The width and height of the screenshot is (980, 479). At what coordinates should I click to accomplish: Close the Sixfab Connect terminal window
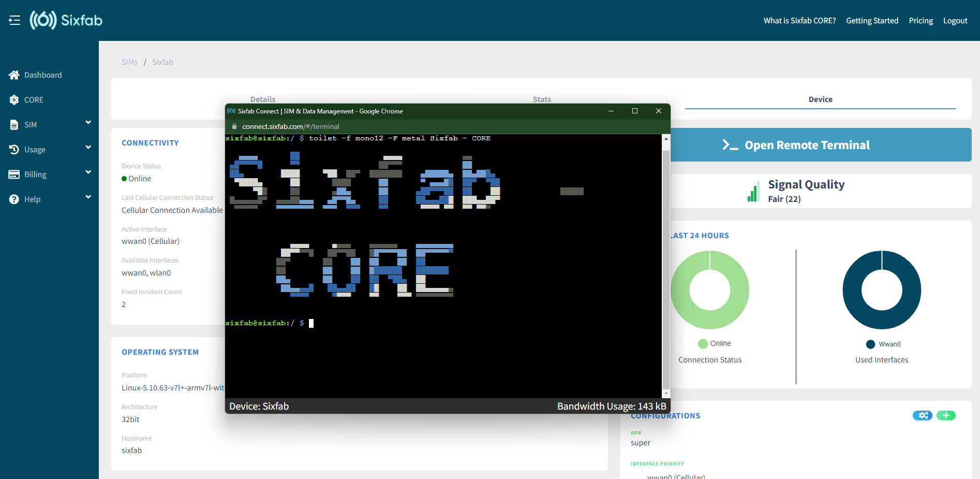pos(659,111)
